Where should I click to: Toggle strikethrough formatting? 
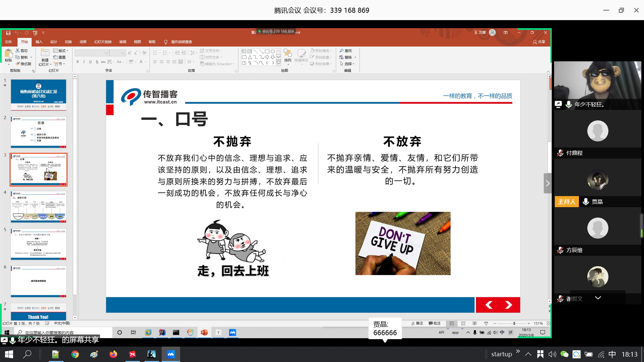click(x=103, y=62)
